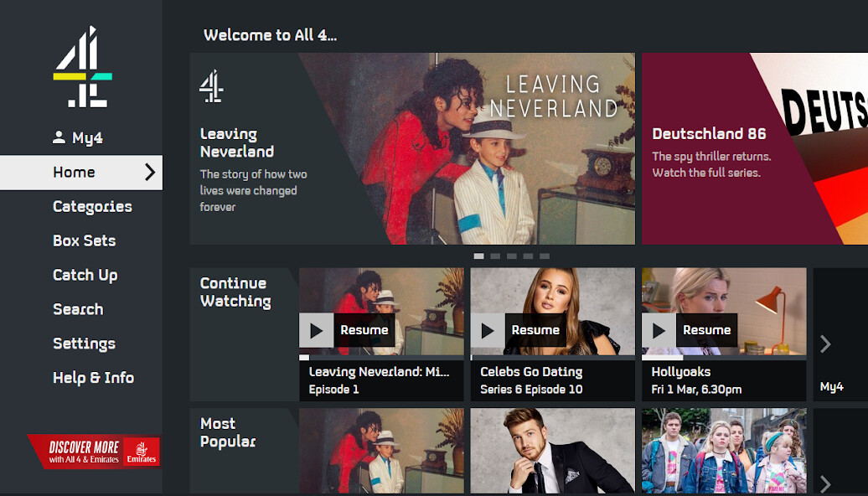
Task: Select third carousel pagination dot
Action: (512, 256)
